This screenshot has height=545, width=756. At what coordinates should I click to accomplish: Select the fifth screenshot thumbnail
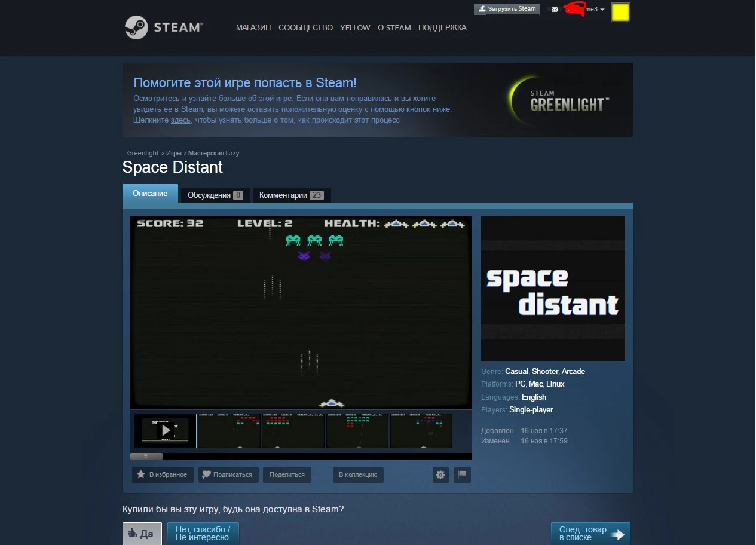tap(421, 430)
